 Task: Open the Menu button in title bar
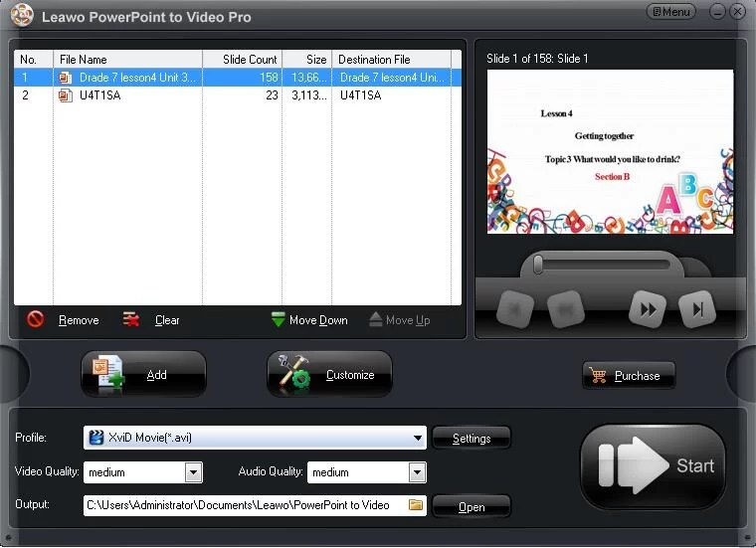(x=671, y=12)
